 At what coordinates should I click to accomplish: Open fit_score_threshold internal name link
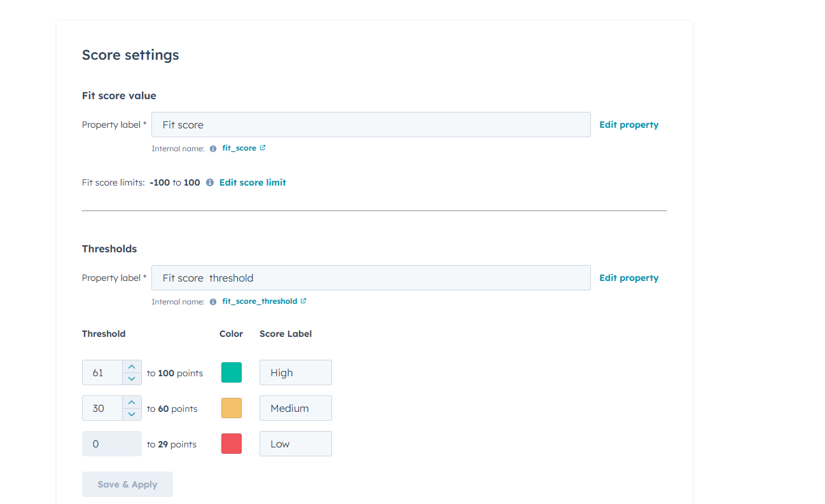260,301
